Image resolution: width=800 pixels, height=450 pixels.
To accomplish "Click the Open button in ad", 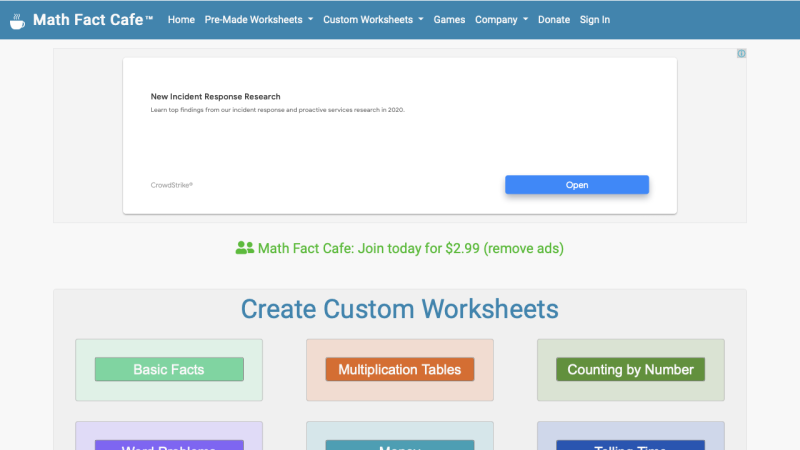I will coord(577,185).
